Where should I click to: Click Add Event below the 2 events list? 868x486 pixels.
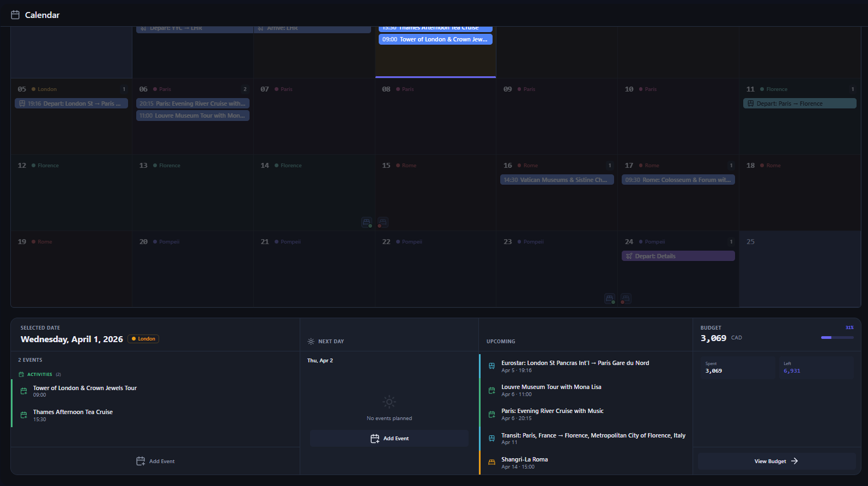155,461
